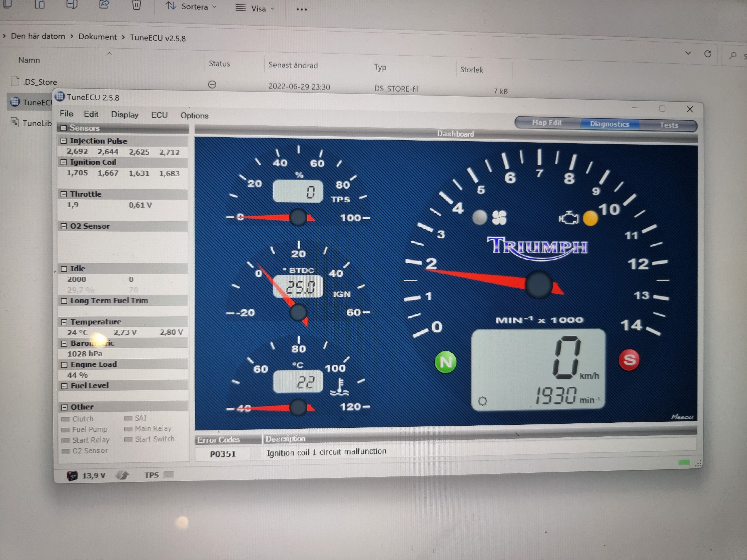Collapse the O2 Sensor section

(63, 226)
